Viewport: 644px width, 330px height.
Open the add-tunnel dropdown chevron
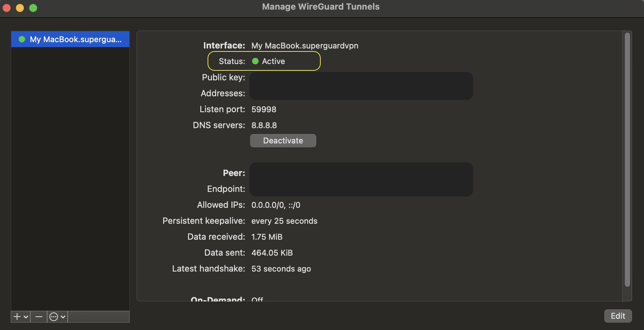pos(26,317)
